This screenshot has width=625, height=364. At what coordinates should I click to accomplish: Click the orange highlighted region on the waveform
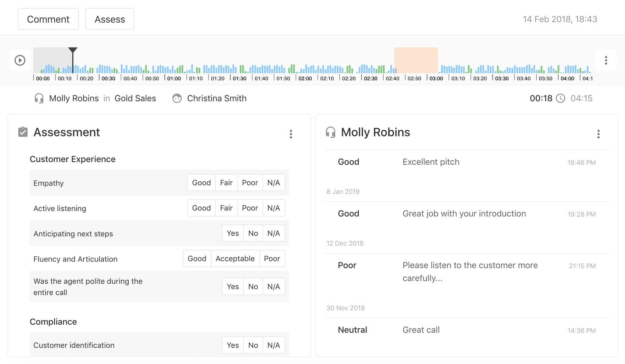pyautogui.click(x=416, y=60)
